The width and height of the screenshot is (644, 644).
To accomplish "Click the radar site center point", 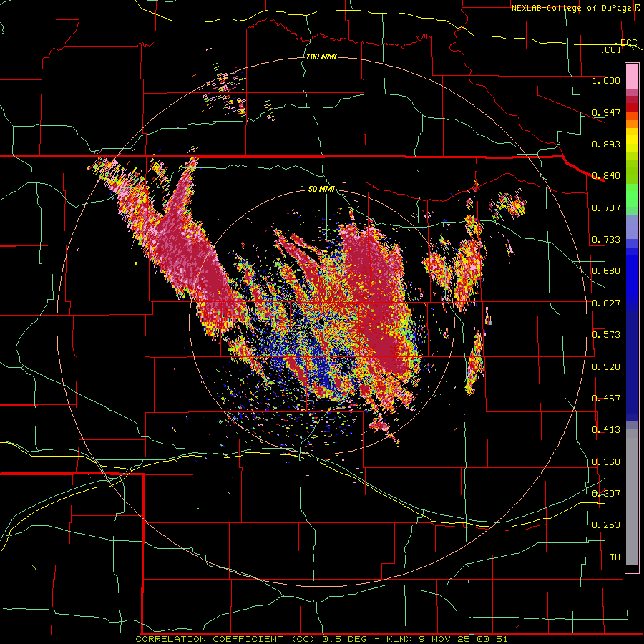I will (x=322, y=323).
